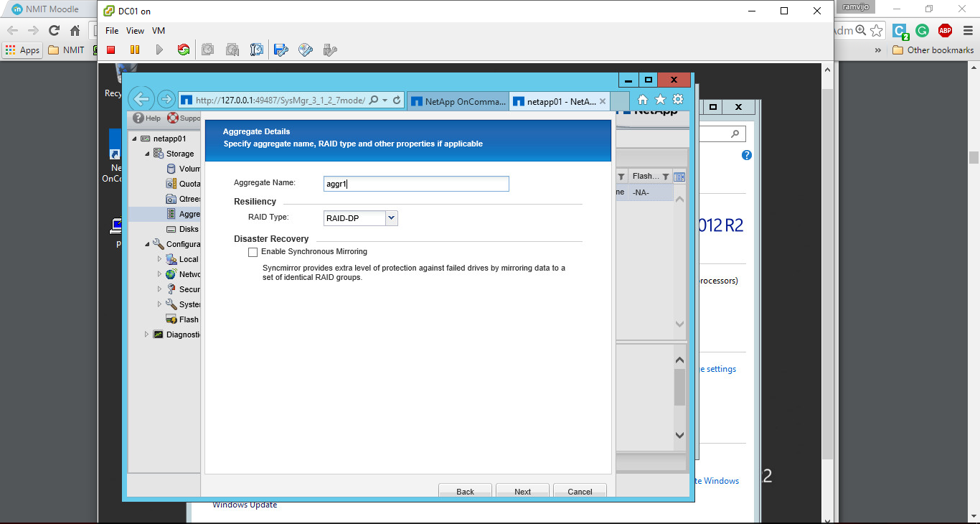
Task: Go back in Internet Explorer
Action: pos(141,100)
